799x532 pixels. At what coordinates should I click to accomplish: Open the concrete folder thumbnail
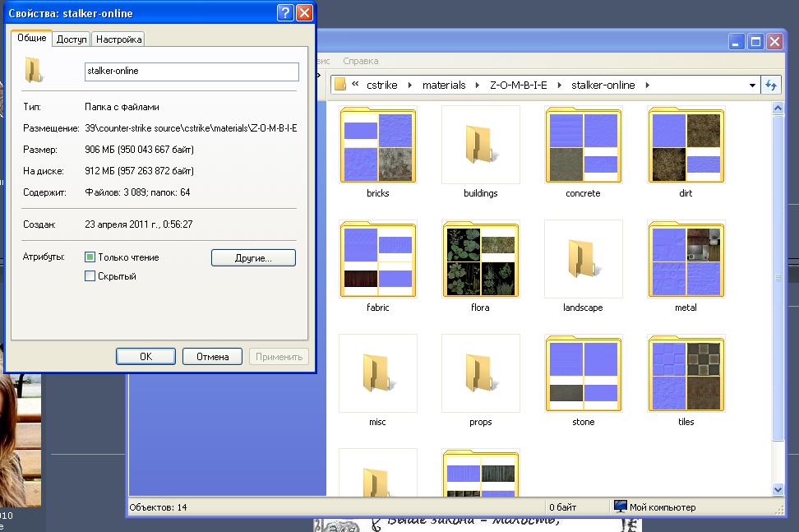pos(584,146)
